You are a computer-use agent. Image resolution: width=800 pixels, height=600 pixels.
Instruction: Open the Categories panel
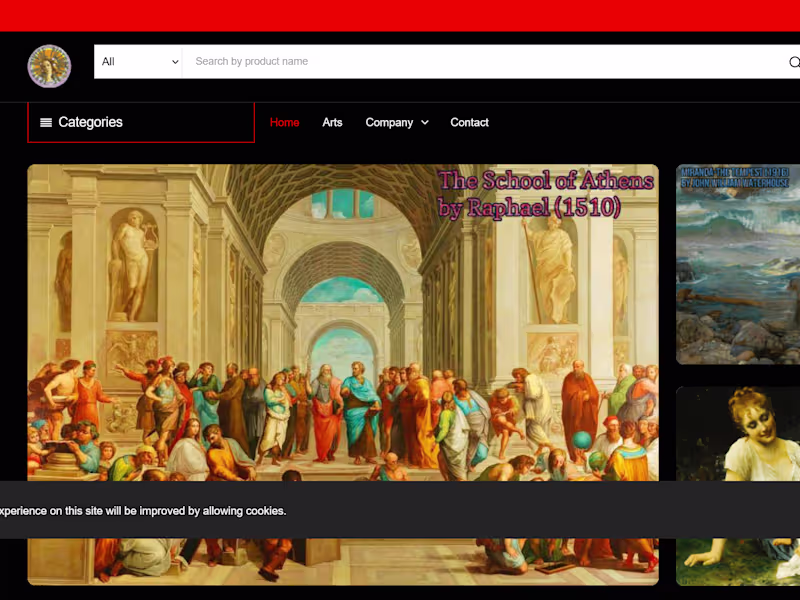coord(141,122)
